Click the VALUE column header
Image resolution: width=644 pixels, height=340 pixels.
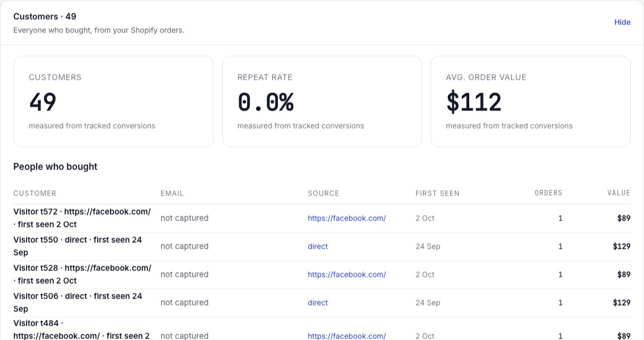619,193
